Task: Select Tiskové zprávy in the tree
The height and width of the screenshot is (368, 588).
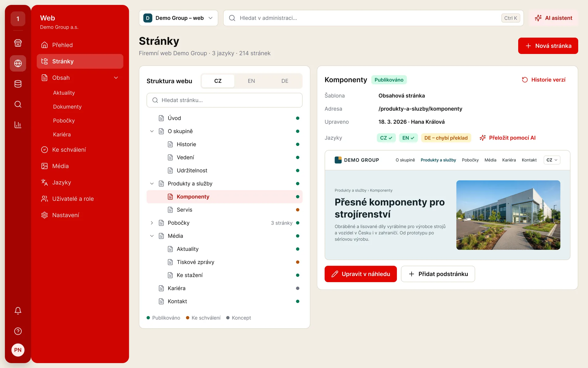Action: [224, 262]
